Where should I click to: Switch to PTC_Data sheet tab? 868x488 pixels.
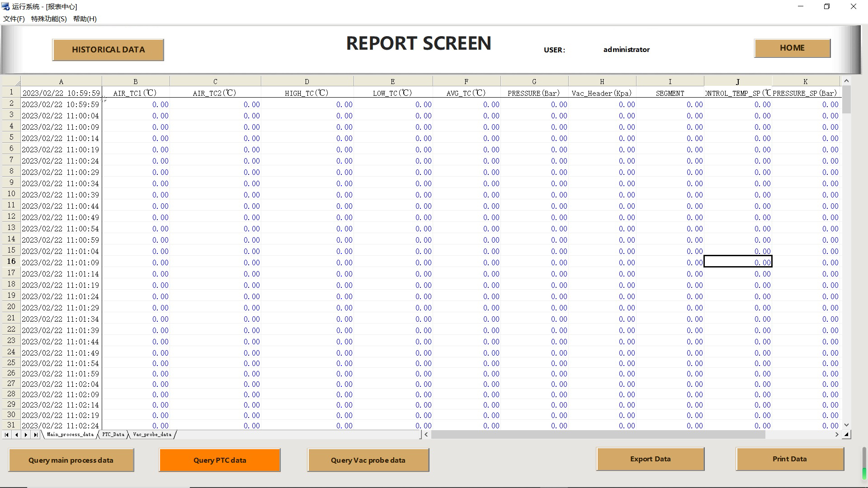click(x=113, y=435)
